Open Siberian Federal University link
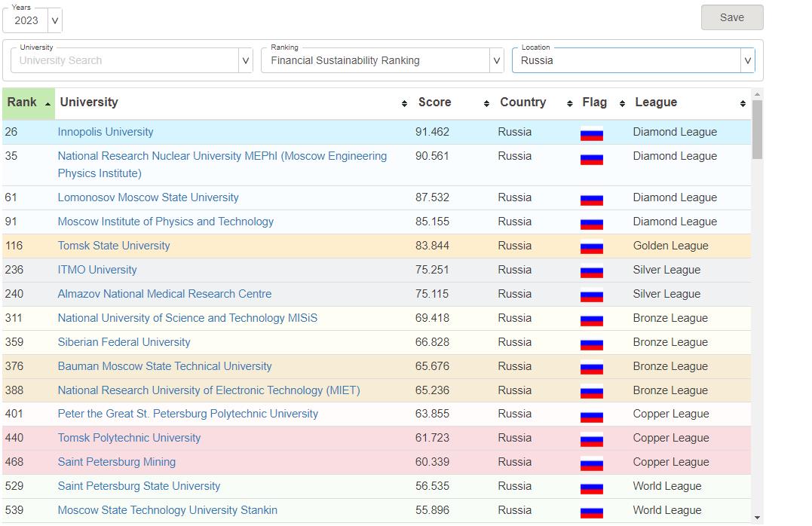This screenshot has height=526, width=812. pyautogui.click(x=124, y=342)
